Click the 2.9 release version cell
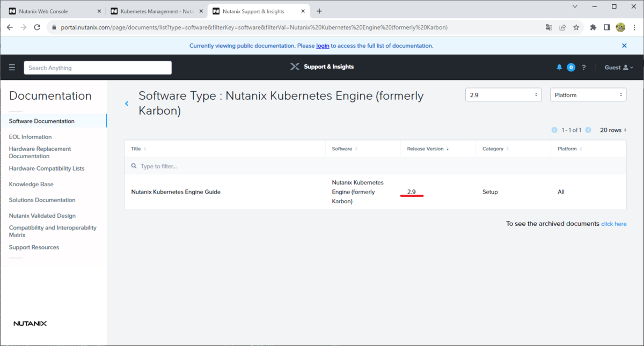The width and height of the screenshot is (644, 346). (x=412, y=192)
